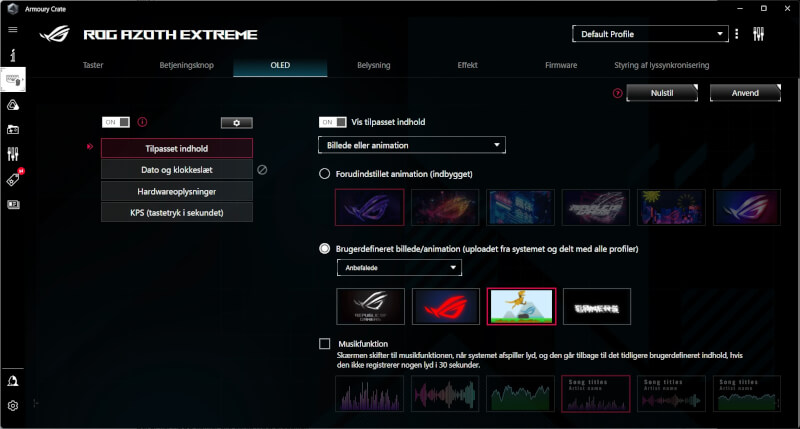Open the Game Library sidebar icon

click(x=13, y=130)
